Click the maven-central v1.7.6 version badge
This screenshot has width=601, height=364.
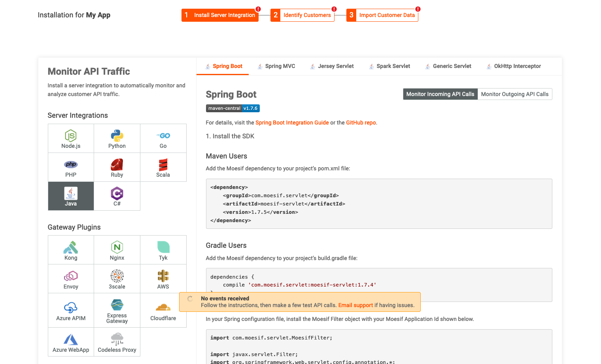pos(232,108)
